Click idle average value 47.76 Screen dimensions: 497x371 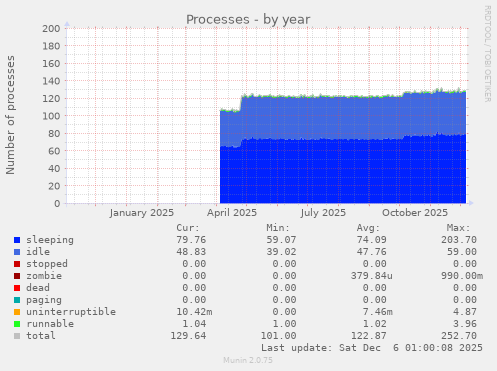[371, 252]
